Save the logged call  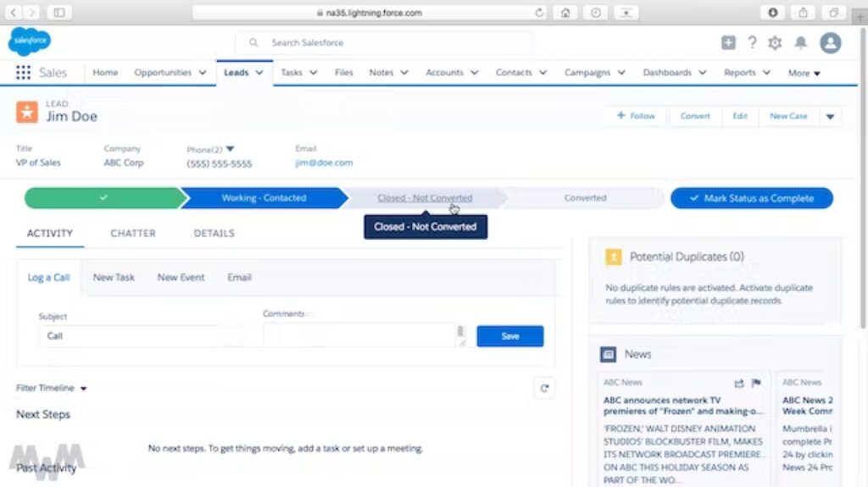(x=509, y=336)
